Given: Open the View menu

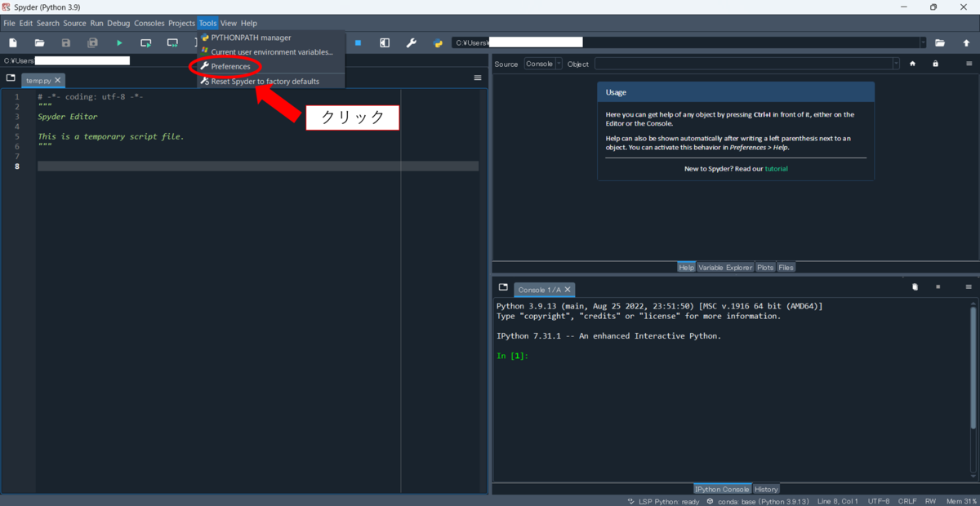Looking at the screenshot, I should [228, 23].
